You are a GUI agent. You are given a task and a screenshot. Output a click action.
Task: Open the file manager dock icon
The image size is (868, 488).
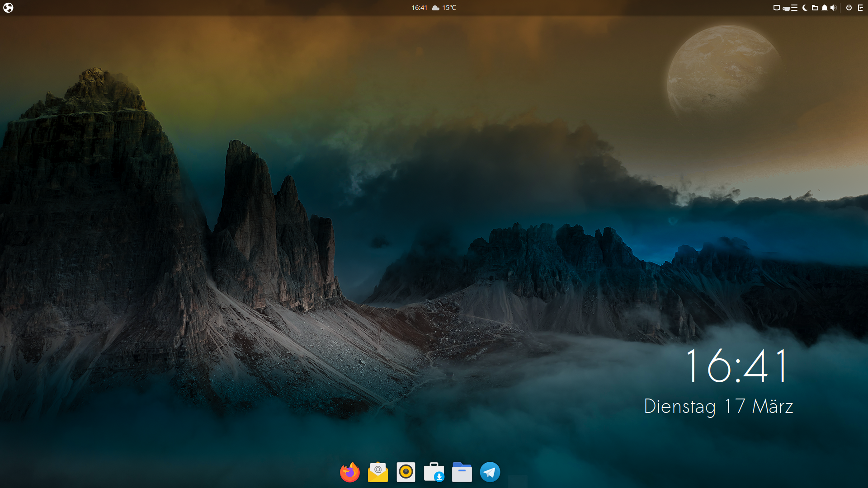[462, 473]
